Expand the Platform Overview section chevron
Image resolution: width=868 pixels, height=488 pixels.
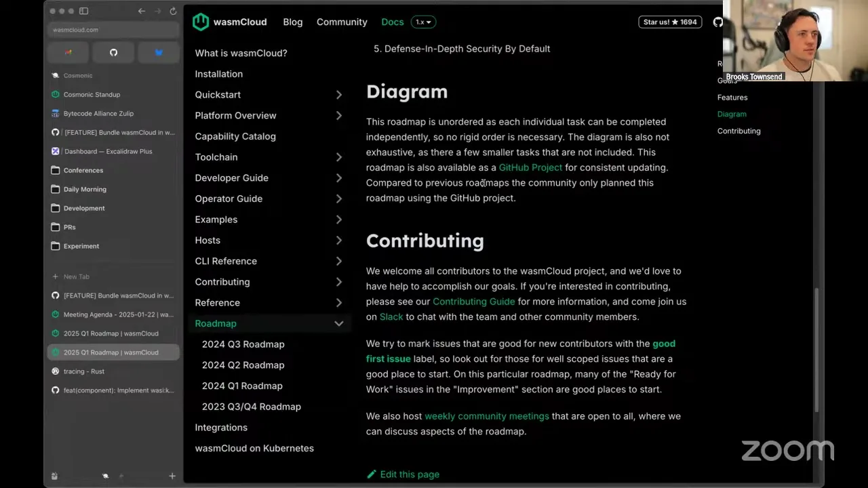click(339, 116)
